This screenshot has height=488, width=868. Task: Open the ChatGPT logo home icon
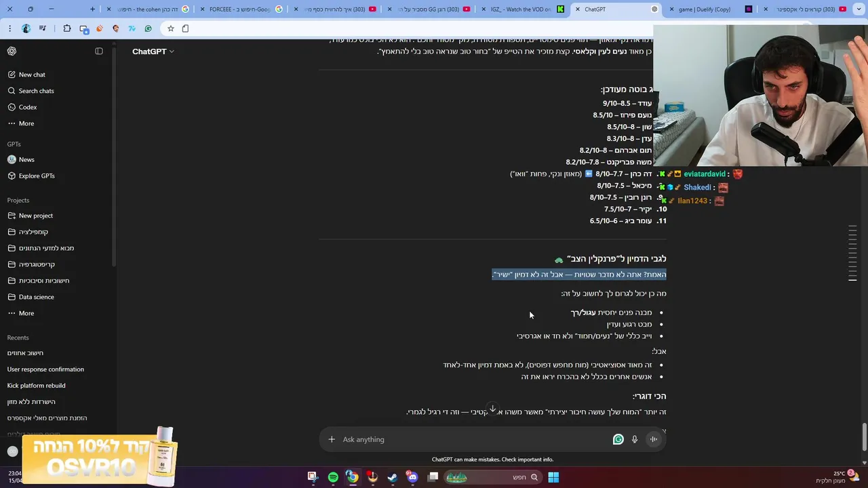click(12, 52)
